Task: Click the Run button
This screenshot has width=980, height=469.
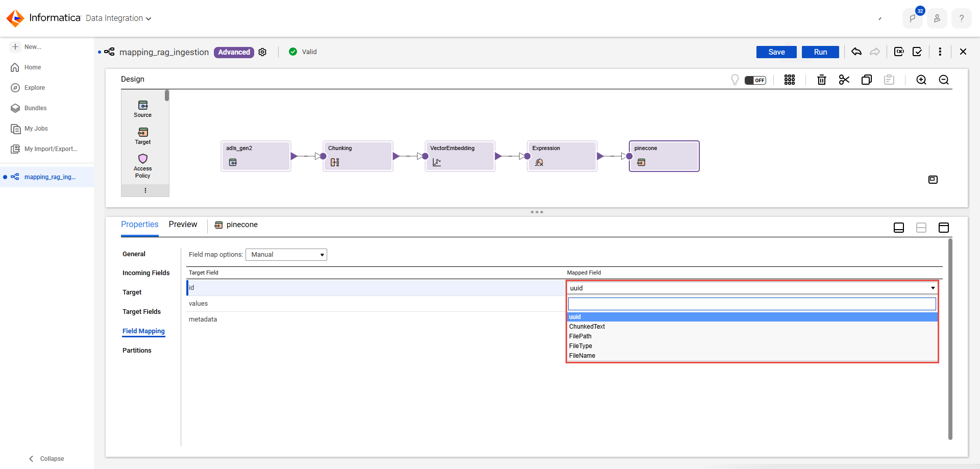Action: click(820, 52)
